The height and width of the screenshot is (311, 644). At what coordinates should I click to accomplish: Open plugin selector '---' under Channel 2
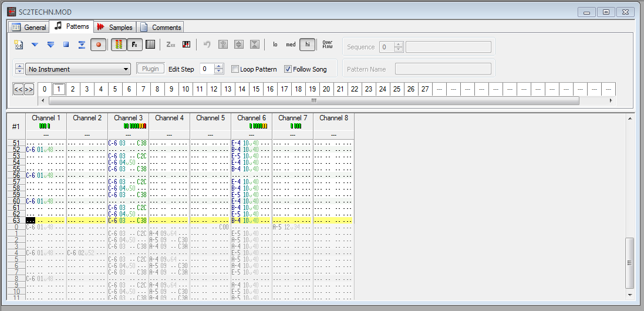87,134
